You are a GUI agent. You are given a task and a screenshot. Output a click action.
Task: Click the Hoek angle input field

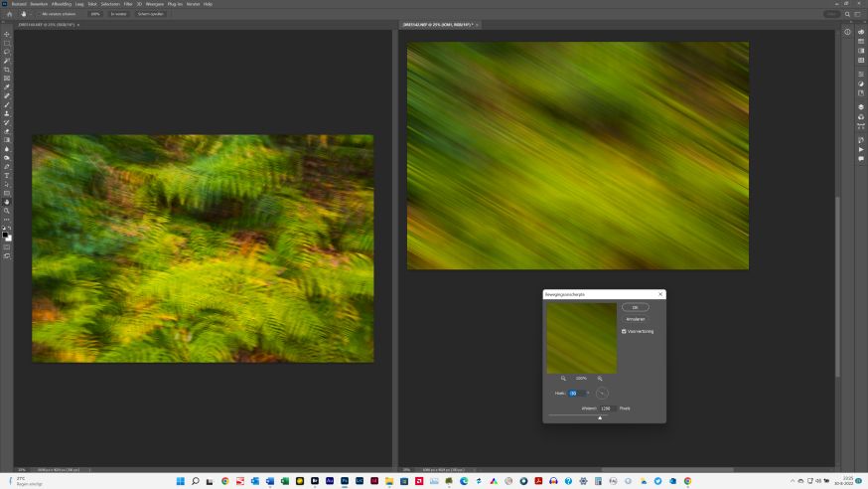click(x=576, y=393)
